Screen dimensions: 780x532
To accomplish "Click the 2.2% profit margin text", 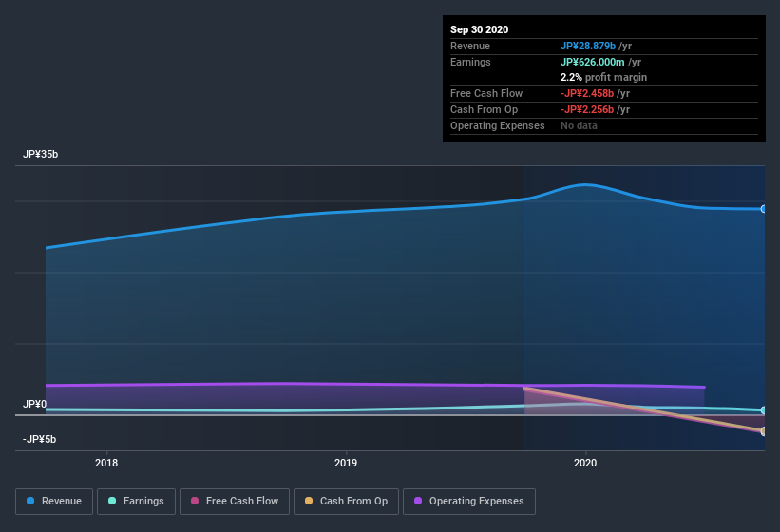I will tap(603, 77).
